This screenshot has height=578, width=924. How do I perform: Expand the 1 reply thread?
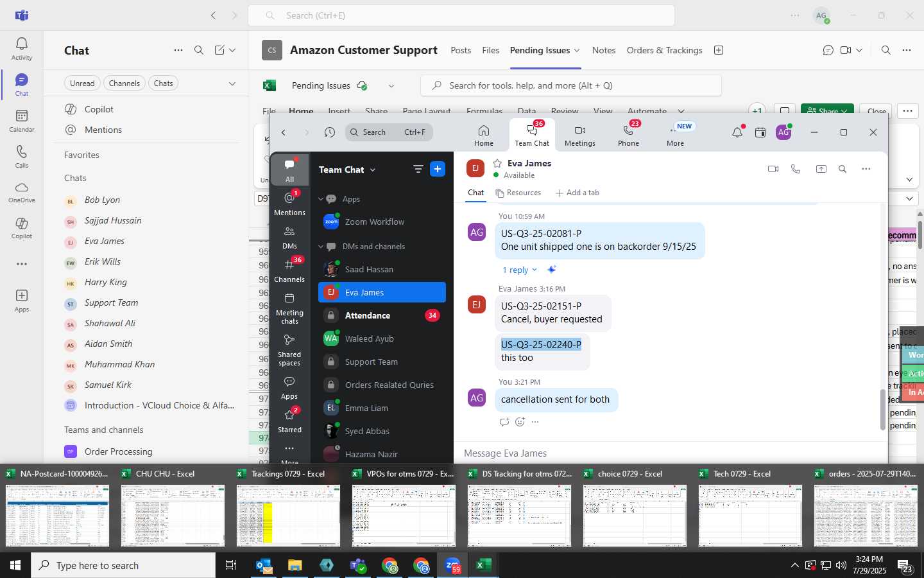tap(519, 270)
